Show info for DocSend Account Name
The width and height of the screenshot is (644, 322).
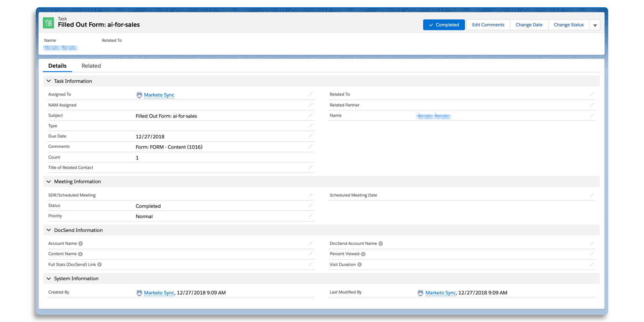[380, 244]
